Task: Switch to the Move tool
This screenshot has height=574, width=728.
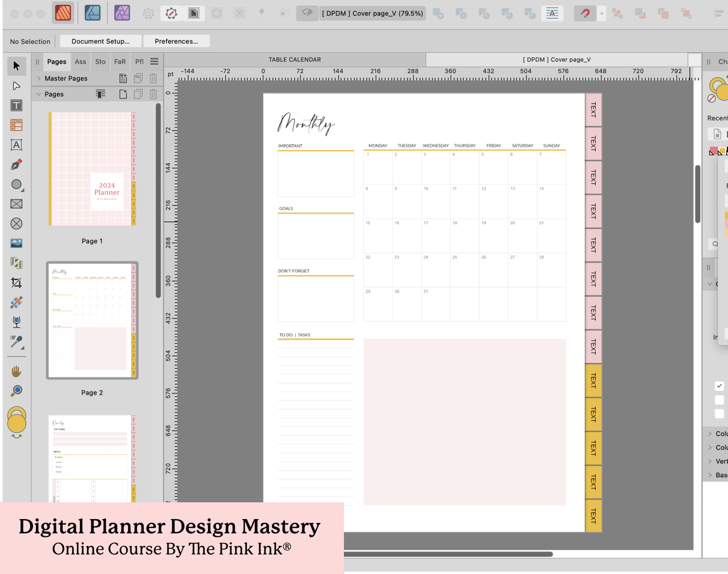Action: click(16, 66)
